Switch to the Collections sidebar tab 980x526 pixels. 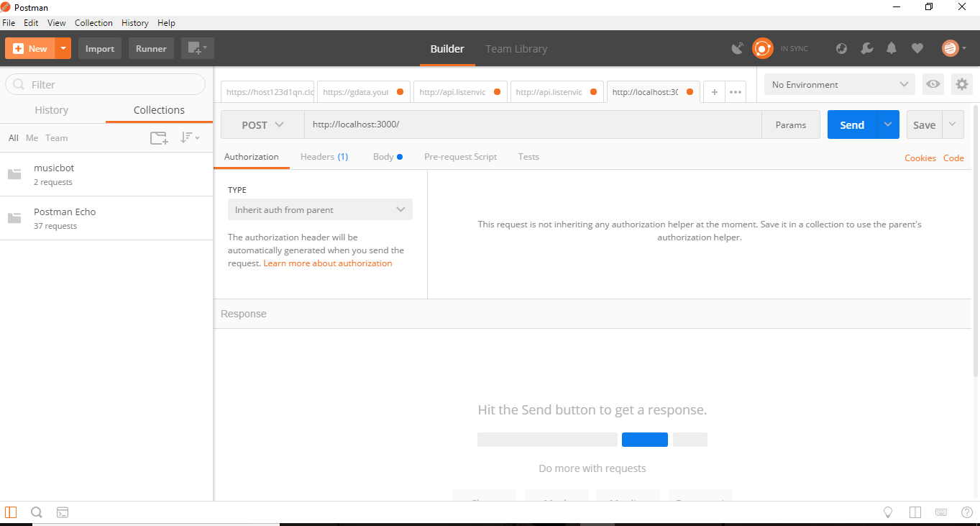[159, 110]
